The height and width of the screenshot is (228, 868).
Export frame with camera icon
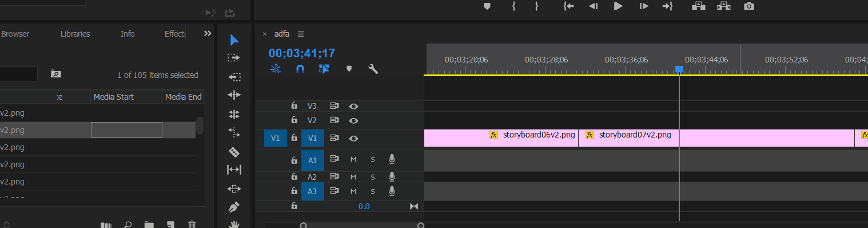pyautogui.click(x=748, y=6)
